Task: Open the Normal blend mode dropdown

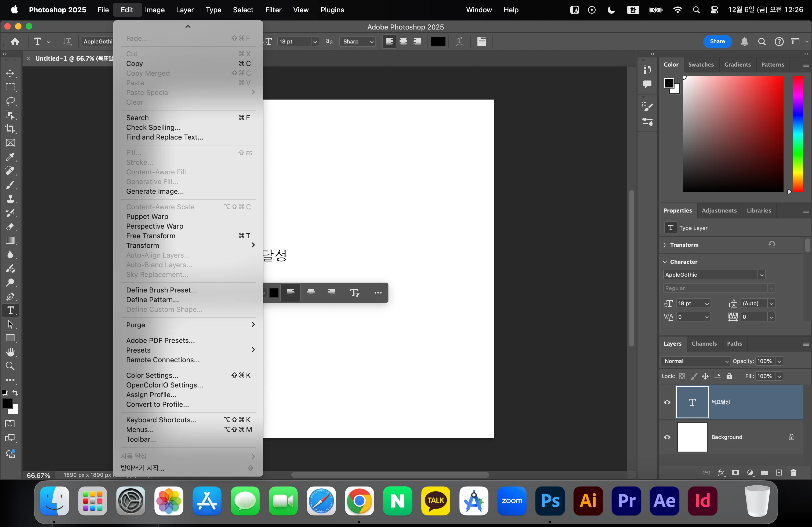Action: click(695, 361)
